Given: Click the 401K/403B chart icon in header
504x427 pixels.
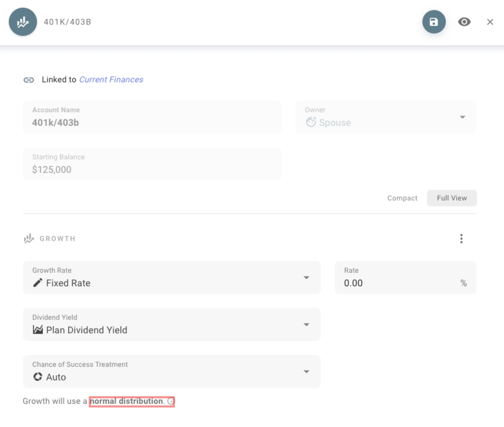Looking at the screenshot, I should pyautogui.click(x=23, y=22).
